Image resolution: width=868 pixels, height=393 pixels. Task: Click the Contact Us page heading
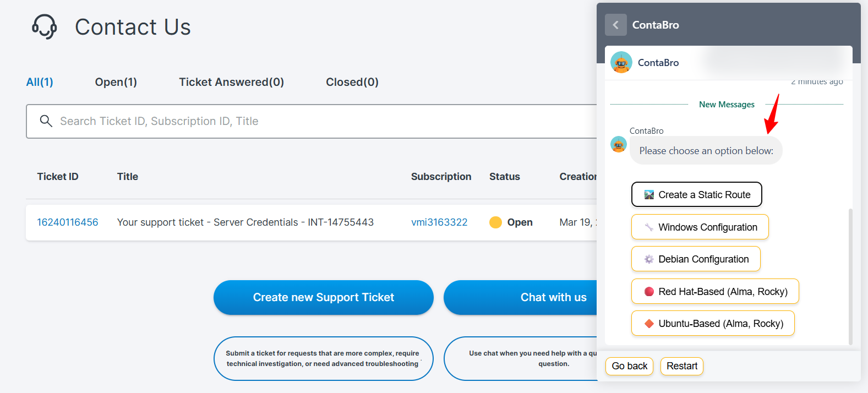pyautogui.click(x=133, y=27)
